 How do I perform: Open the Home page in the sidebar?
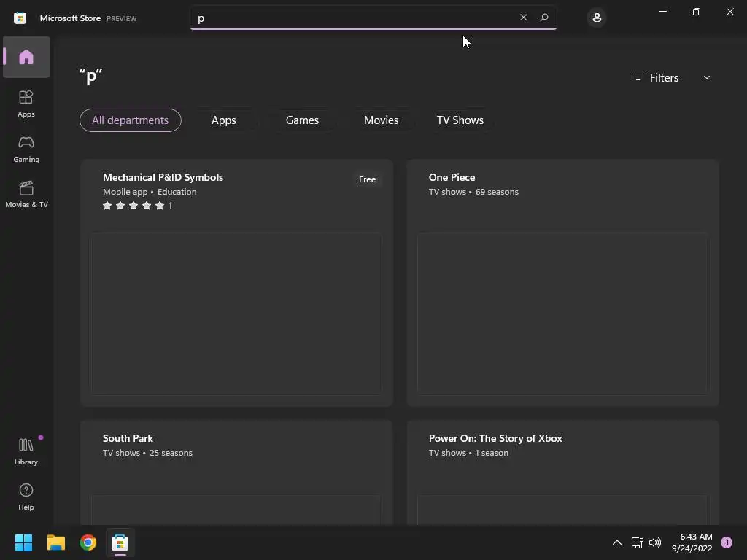(26, 57)
